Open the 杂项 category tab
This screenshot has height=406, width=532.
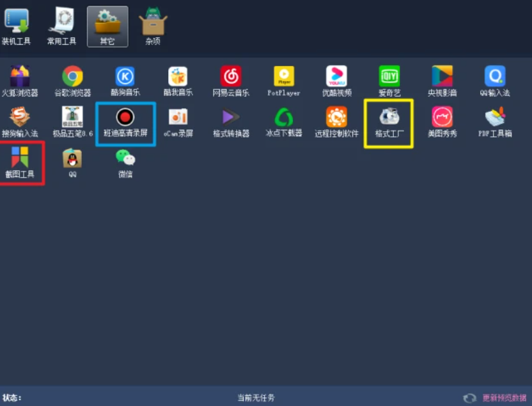pos(153,26)
